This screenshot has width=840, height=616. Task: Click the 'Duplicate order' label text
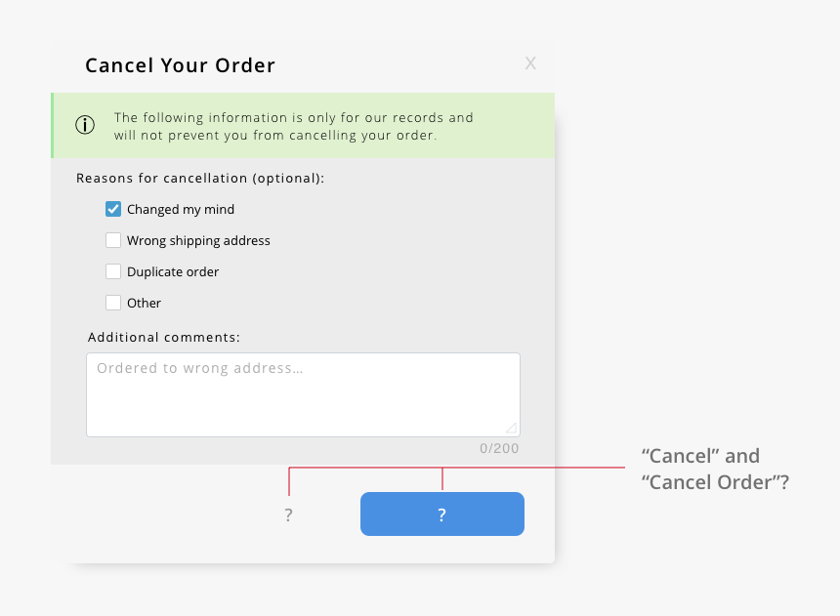[173, 272]
